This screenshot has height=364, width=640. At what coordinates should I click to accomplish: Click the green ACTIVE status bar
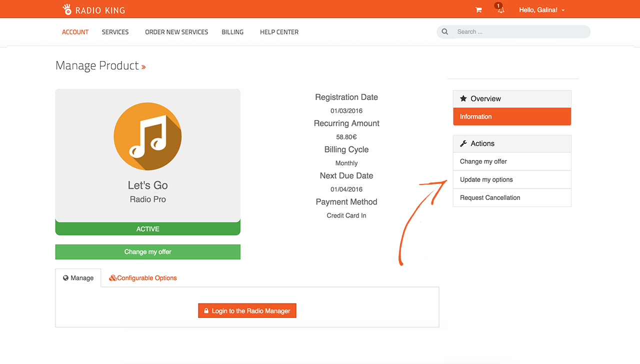(x=147, y=228)
